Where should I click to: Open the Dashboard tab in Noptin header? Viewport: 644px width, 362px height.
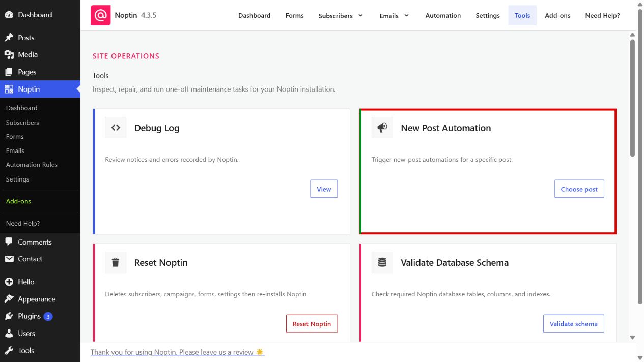pyautogui.click(x=255, y=15)
